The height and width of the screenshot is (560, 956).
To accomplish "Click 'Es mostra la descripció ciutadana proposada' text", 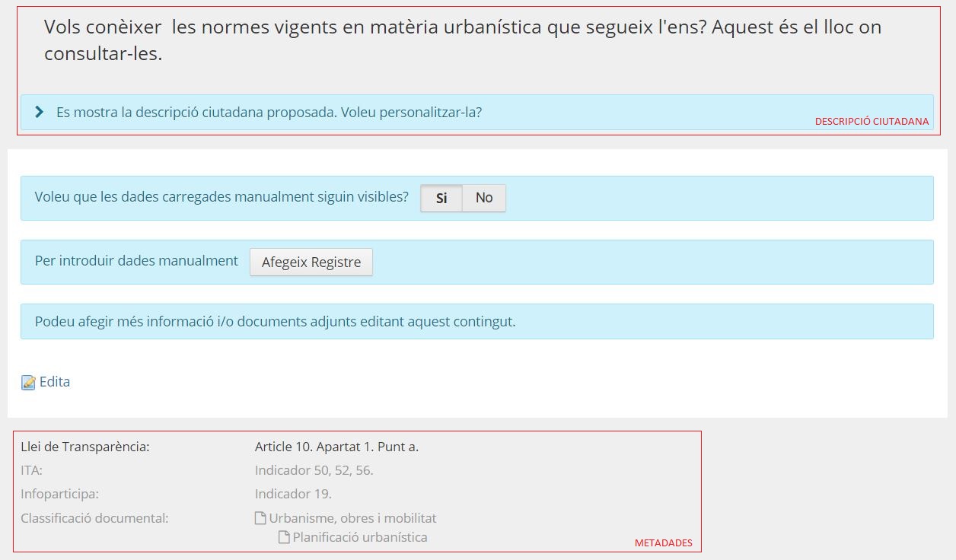I will 269,113.
